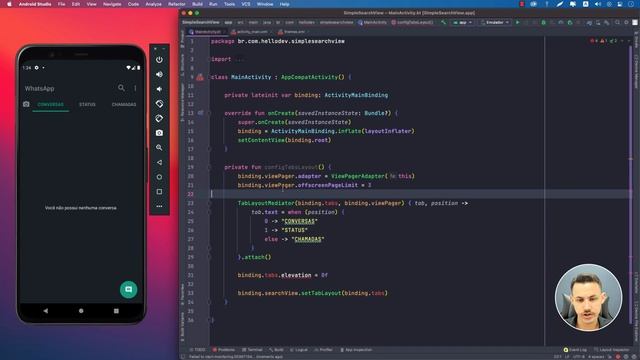The height and width of the screenshot is (360, 640).
Task: Open the VCS menu
Action: 246,4
